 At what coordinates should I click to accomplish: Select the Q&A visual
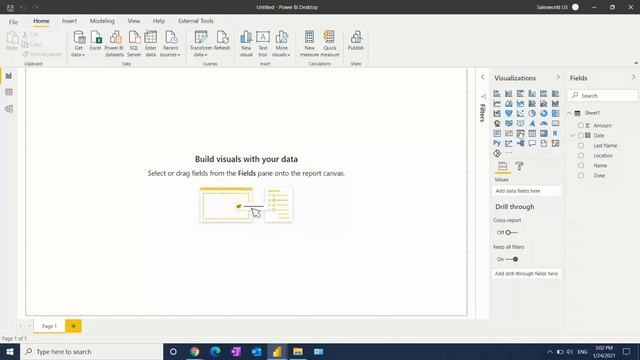tap(532, 143)
